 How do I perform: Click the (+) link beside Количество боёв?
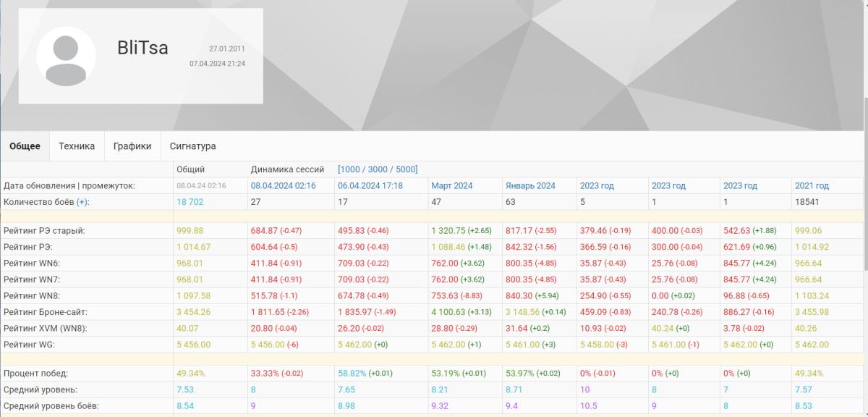83,202
